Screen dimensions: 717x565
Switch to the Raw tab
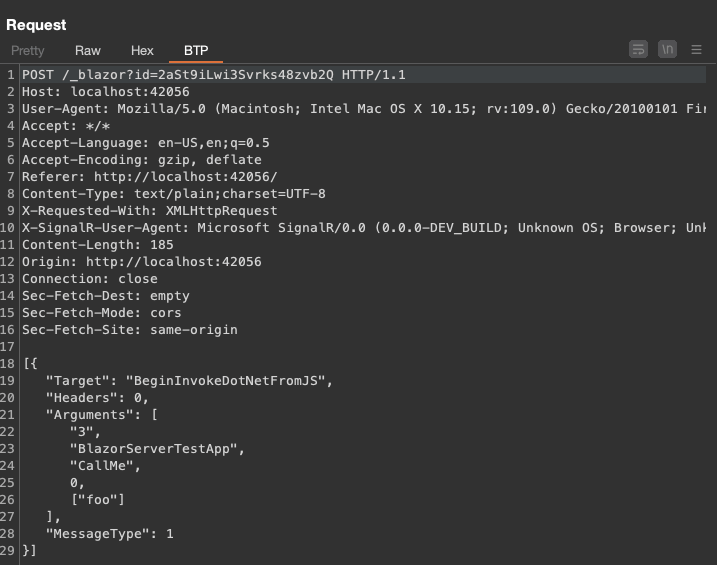[87, 50]
